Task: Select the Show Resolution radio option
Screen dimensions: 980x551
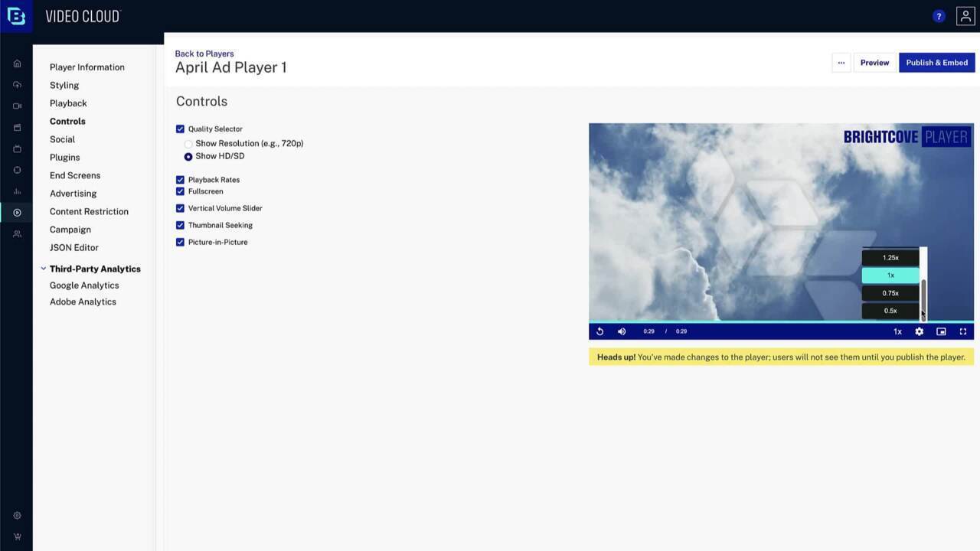Action: coord(188,144)
